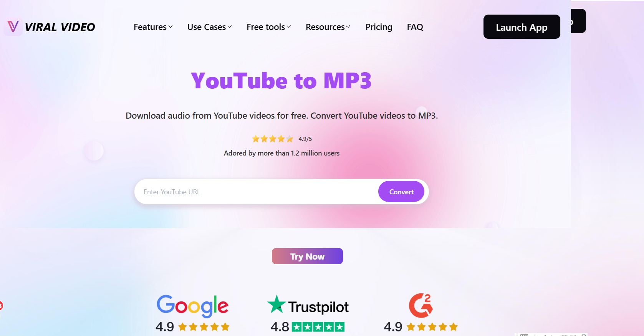Click the Google 4.9 star rating row
This screenshot has width=644, height=336.
coord(192,327)
